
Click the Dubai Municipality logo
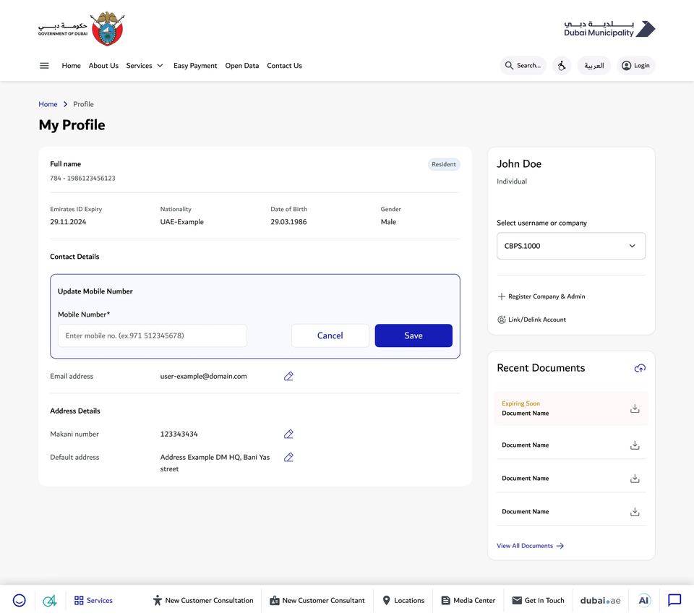tap(609, 29)
